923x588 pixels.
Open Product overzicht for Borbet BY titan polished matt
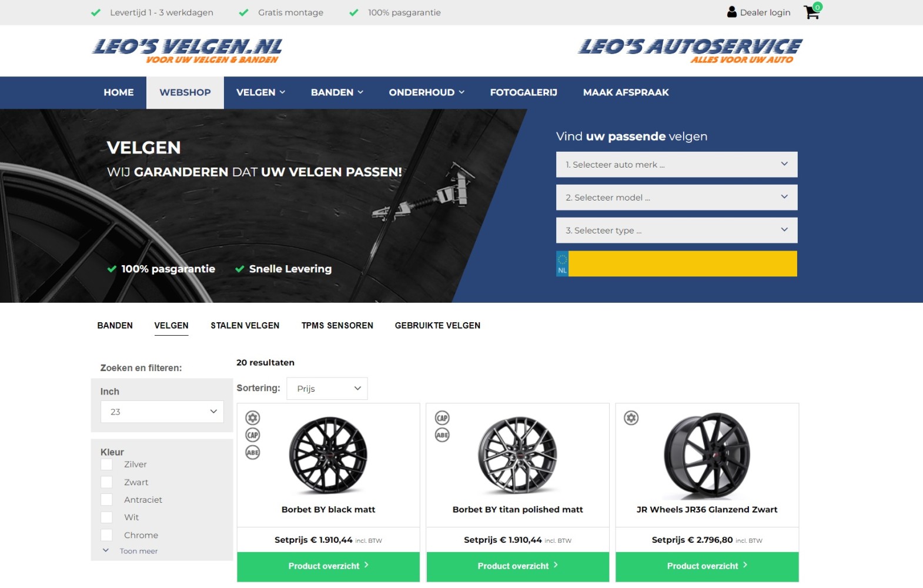518,566
